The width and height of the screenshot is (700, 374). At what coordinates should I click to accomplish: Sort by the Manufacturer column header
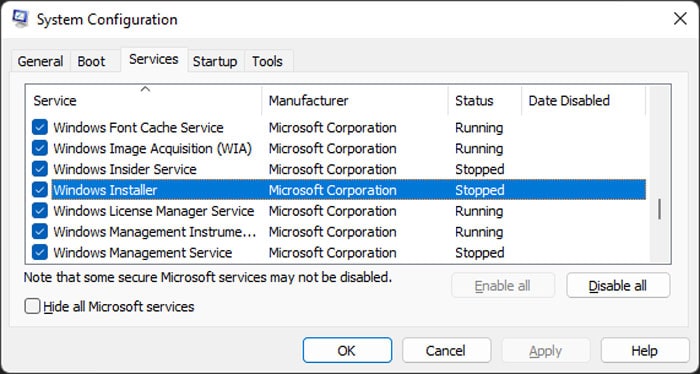pos(355,100)
